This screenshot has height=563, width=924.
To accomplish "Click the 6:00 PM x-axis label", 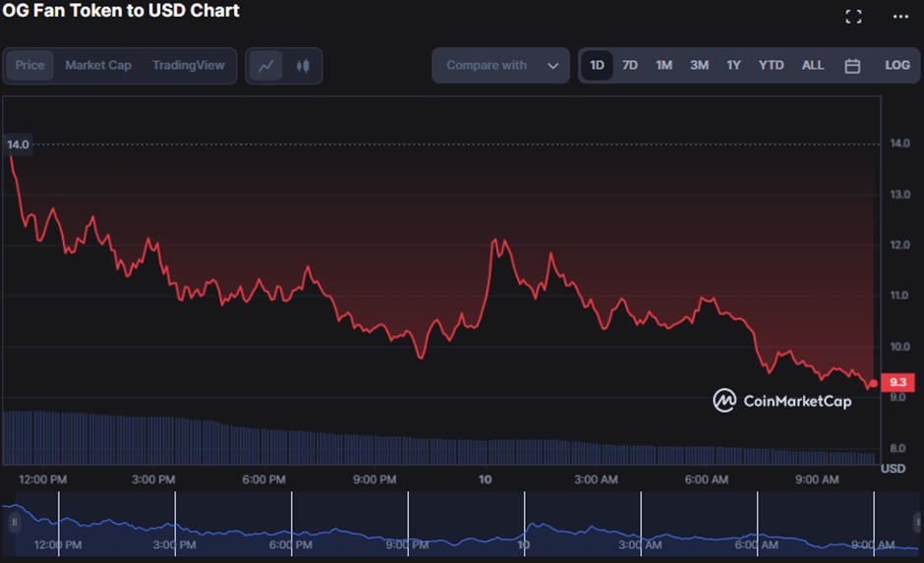I will (264, 479).
